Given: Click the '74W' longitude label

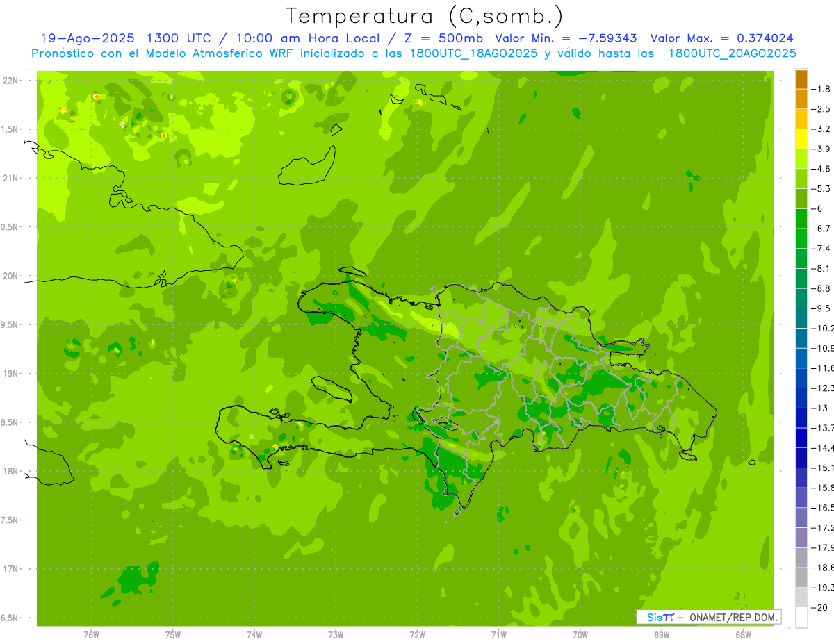Looking at the screenshot, I should point(254,636).
